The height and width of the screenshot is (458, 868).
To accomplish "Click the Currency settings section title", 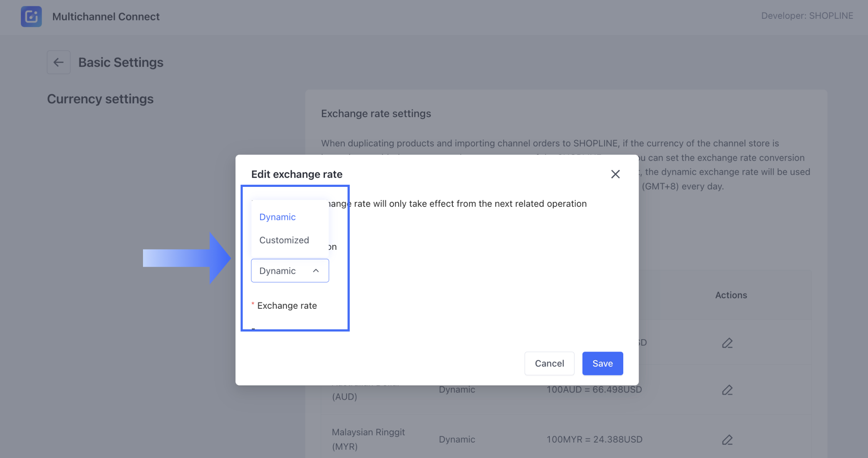I will [100, 99].
